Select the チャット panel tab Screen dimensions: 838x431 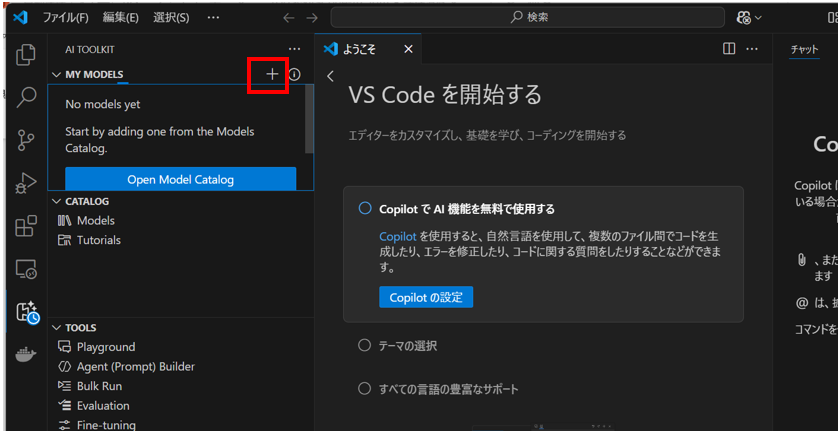tap(804, 49)
